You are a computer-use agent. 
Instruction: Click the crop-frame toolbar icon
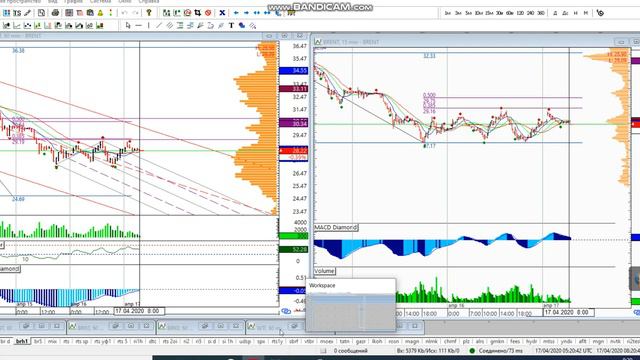[198, 13]
